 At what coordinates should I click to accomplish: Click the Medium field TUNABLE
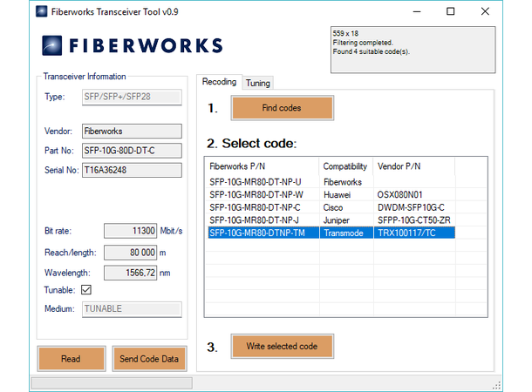[x=132, y=309]
